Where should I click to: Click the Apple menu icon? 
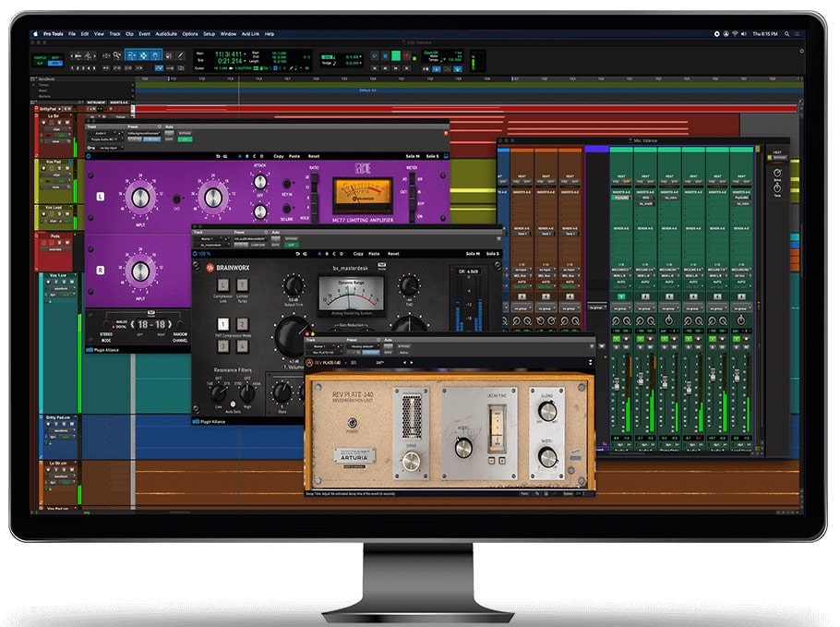coord(36,34)
